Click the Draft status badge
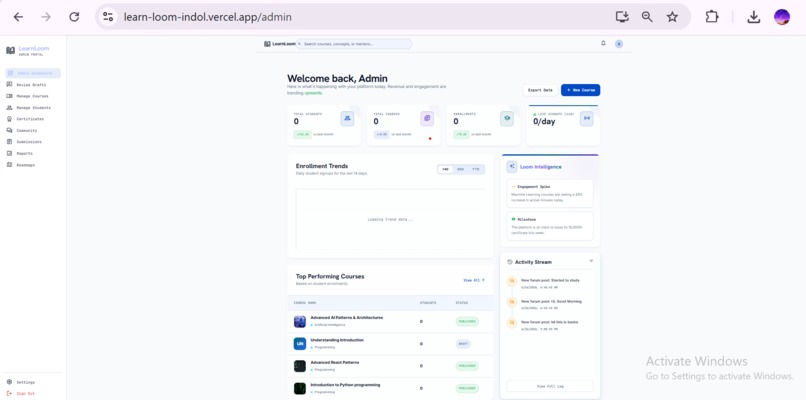This screenshot has width=806, height=400. click(x=463, y=344)
